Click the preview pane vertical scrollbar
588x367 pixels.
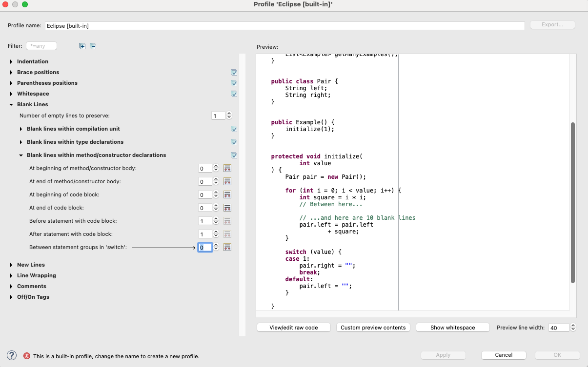[x=573, y=203]
